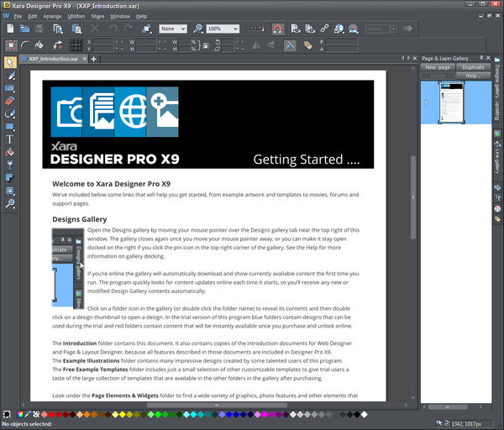Select the Selector arrow tool
Viewport: 504px width, 430px height.
pos(10,62)
